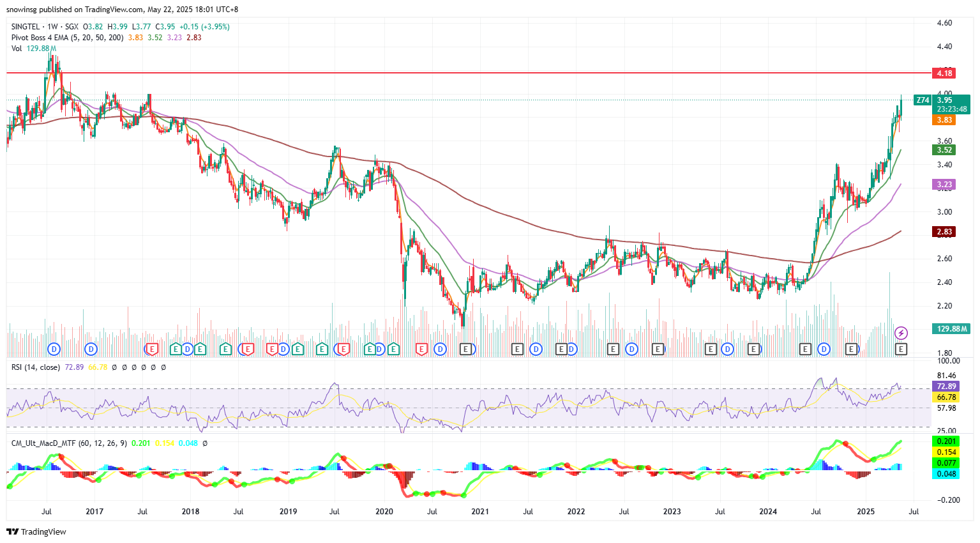
Task: Click the dark red 2.83 EMA axis label
Action: coord(944,232)
